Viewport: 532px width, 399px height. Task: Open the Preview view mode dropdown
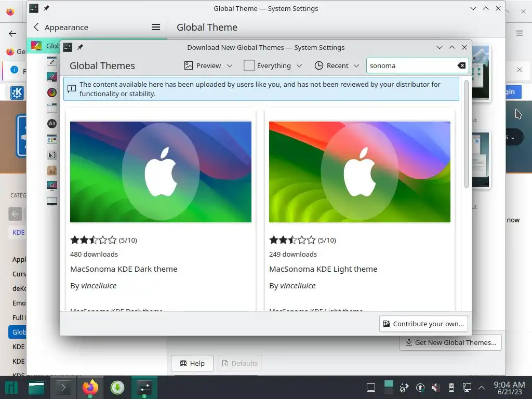tap(208, 65)
